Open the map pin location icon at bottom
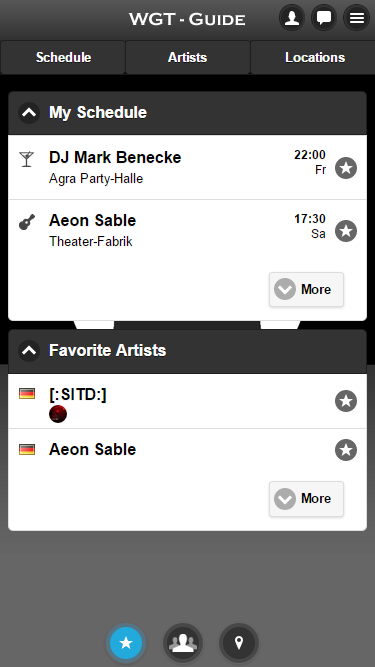 [x=239, y=643]
